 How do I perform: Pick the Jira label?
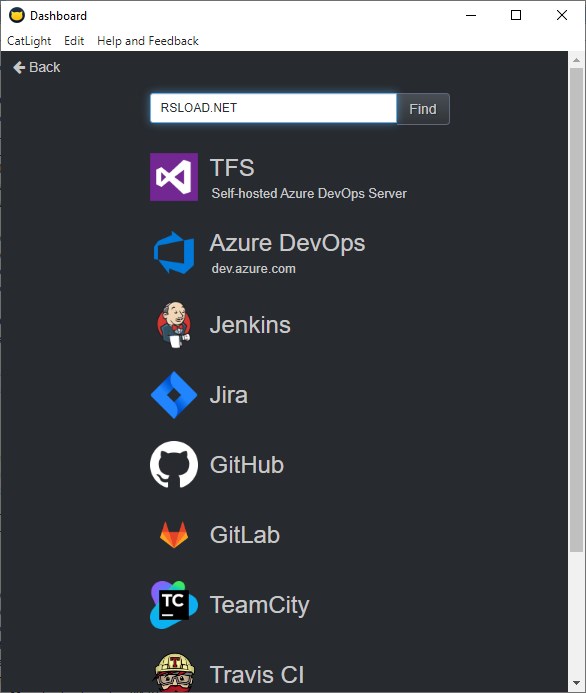tap(228, 395)
